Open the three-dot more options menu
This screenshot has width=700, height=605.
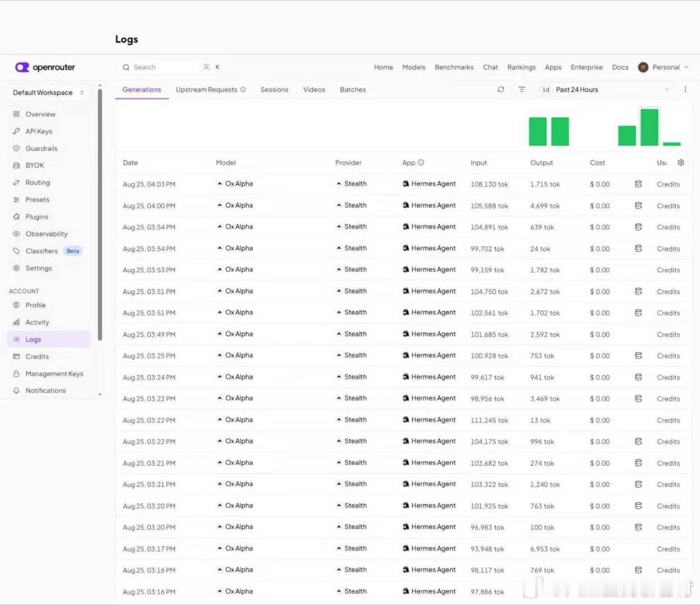[685, 90]
